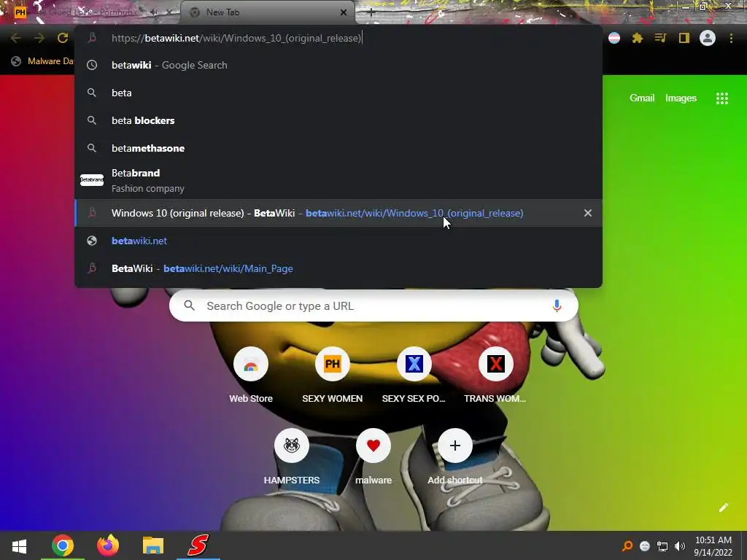The height and width of the screenshot is (560, 747).
Task: Open the media control playlist icon
Action: coord(661,38)
